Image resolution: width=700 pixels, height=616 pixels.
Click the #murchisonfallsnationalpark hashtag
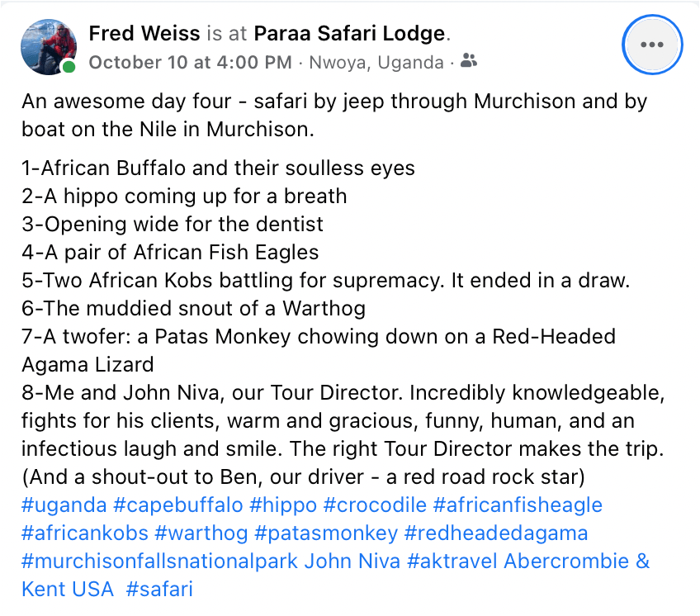158,562
